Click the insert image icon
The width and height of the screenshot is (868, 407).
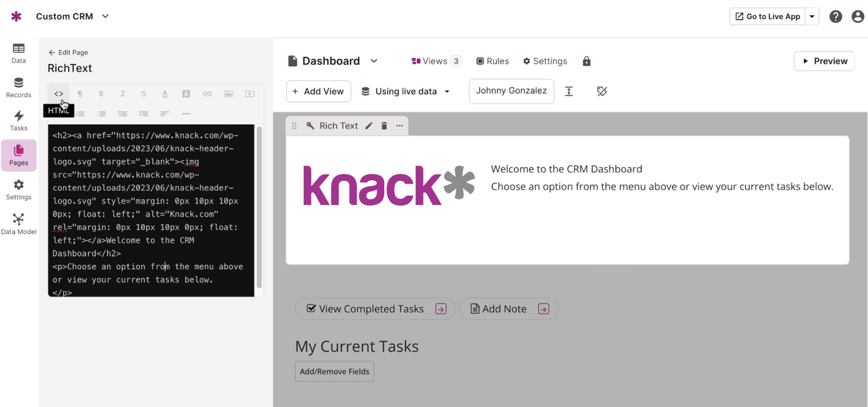[x=229, y=94]
